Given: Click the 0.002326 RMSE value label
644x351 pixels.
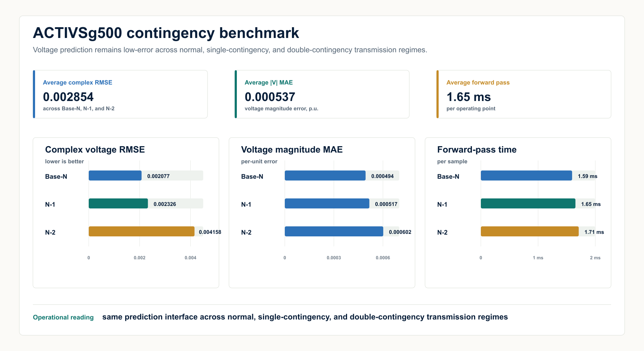Looking at the screenshot, I should [165, 204].
